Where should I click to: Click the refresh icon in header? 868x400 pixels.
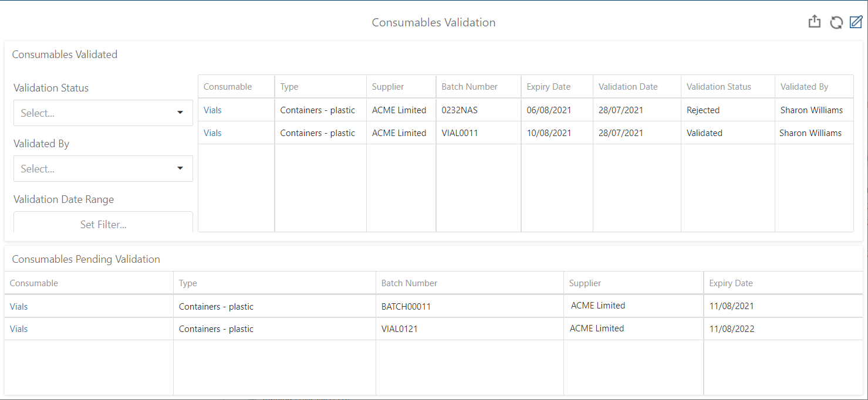coord(836,22)
